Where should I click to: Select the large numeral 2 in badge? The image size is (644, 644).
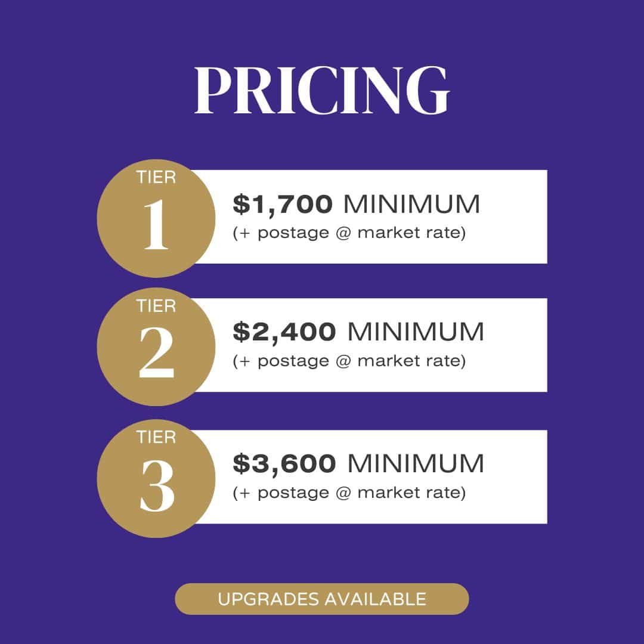[x=156, y=353]
